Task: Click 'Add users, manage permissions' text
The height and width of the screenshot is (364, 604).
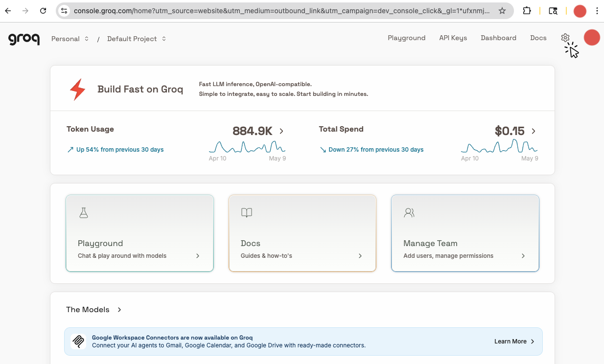Action: pos(448,256)
